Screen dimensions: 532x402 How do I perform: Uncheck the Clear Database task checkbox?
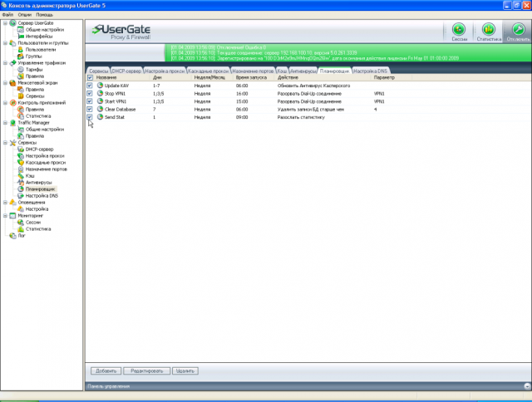pyautogui.click(x=90, y=109)
